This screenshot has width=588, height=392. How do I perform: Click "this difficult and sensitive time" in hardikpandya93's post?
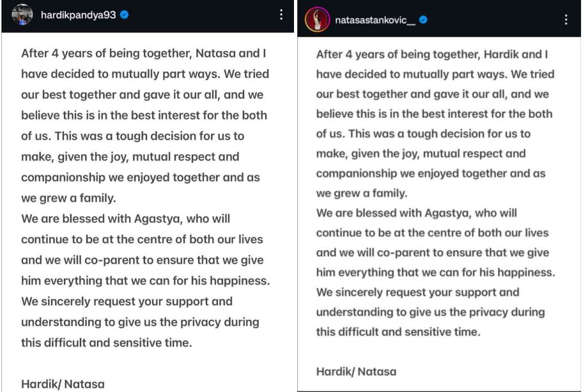[106, 342]
